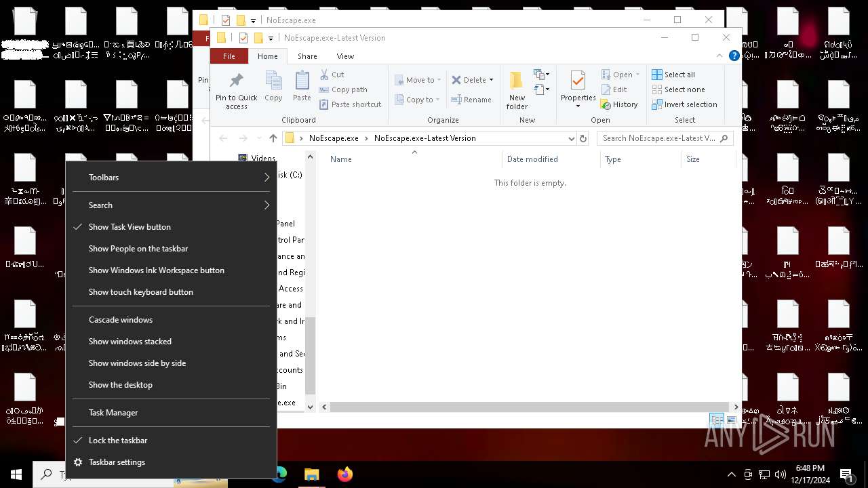Enable Show People on the taskbar

click(x=171, y=249)
